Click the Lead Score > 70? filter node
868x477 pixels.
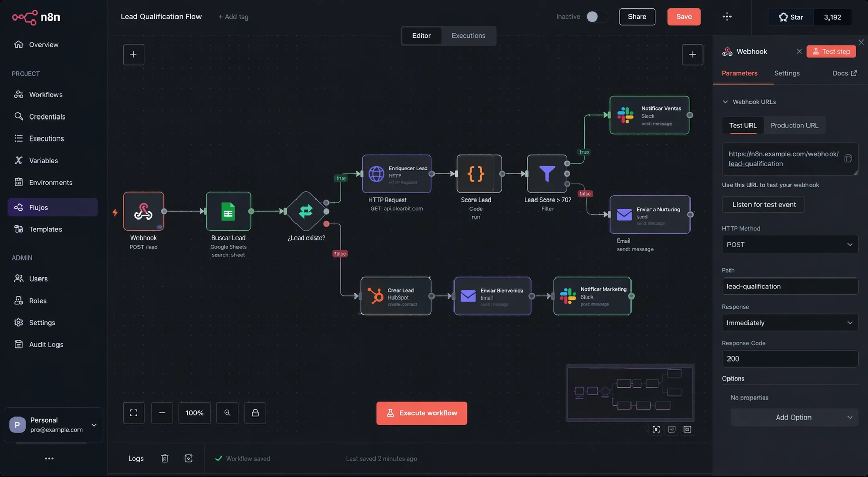click(547, 174)
